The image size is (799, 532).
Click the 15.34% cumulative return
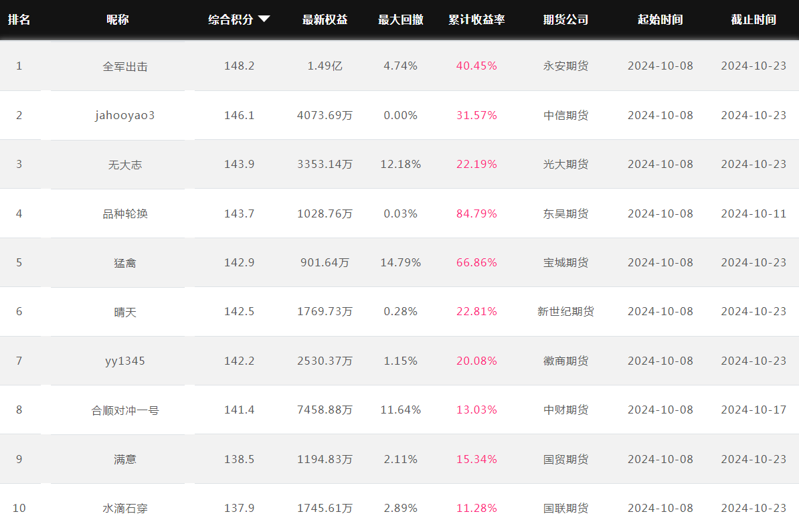click(476, 459)
